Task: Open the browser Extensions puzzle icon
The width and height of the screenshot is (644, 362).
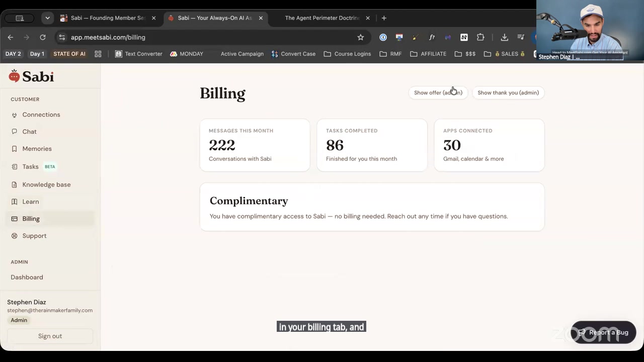Action: [x=480, y=37]
